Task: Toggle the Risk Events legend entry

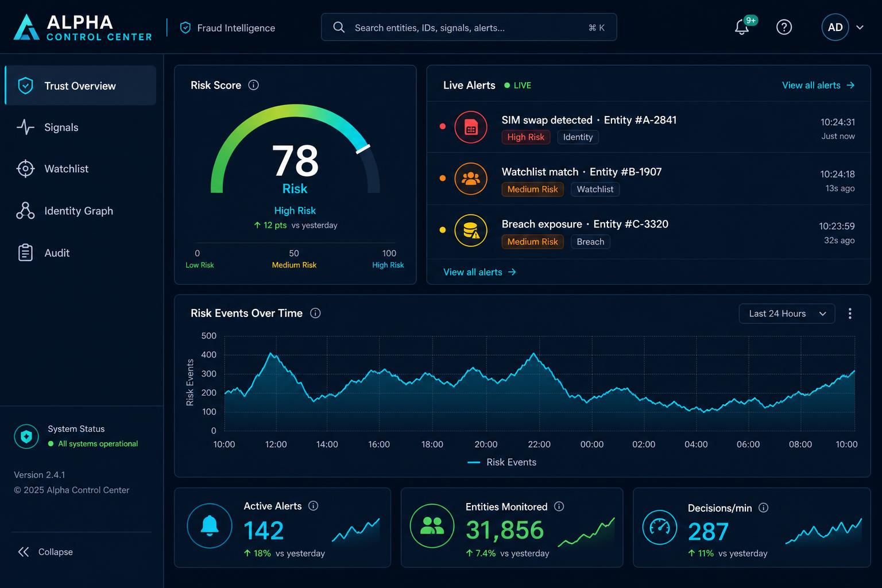Action: point(502,462)
